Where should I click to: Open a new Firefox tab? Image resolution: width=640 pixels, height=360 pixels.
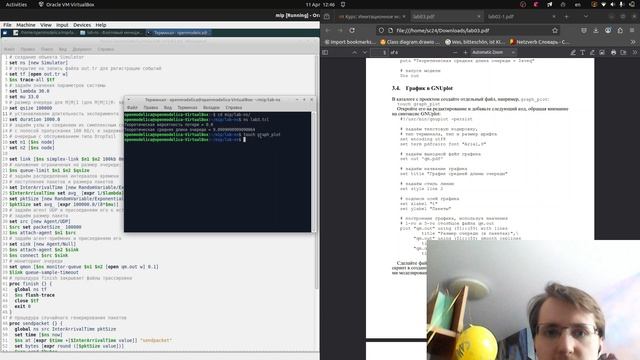(x=566, y=17)
